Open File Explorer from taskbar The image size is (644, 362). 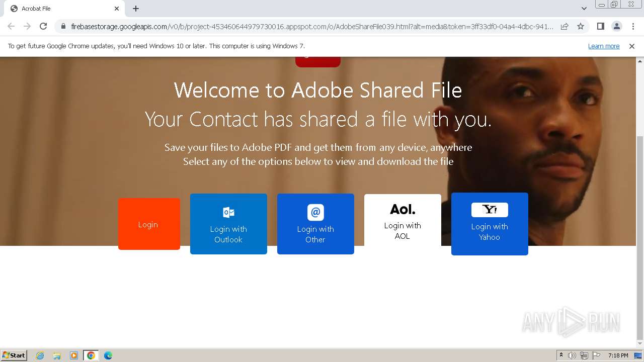click(x=57, y=355)
